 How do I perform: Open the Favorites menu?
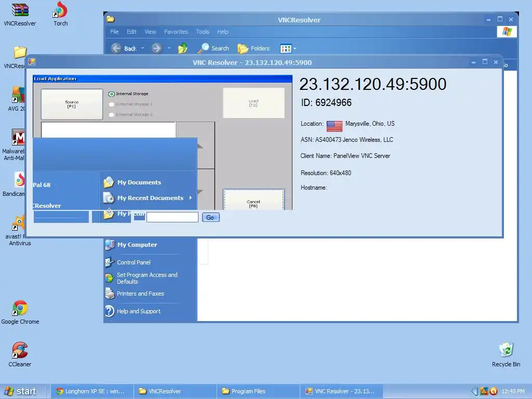176,32
